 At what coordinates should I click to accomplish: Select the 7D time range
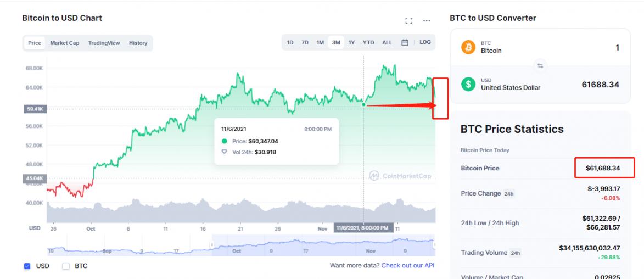tap(305, 42)
